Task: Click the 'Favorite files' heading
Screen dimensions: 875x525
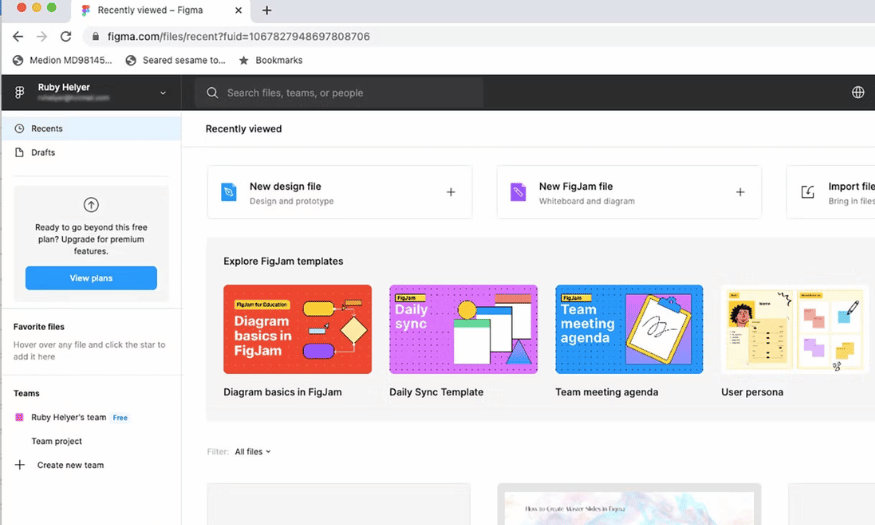Action: pos(39,327)
